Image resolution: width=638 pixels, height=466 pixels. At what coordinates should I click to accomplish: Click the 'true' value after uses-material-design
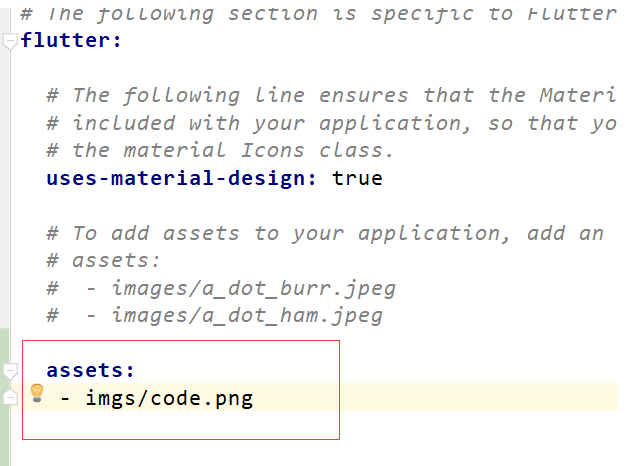click(357, 178)
